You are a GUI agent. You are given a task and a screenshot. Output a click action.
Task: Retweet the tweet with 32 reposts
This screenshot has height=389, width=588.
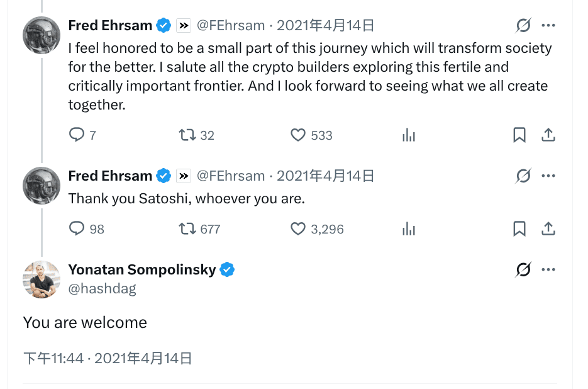tap(187, 135)
